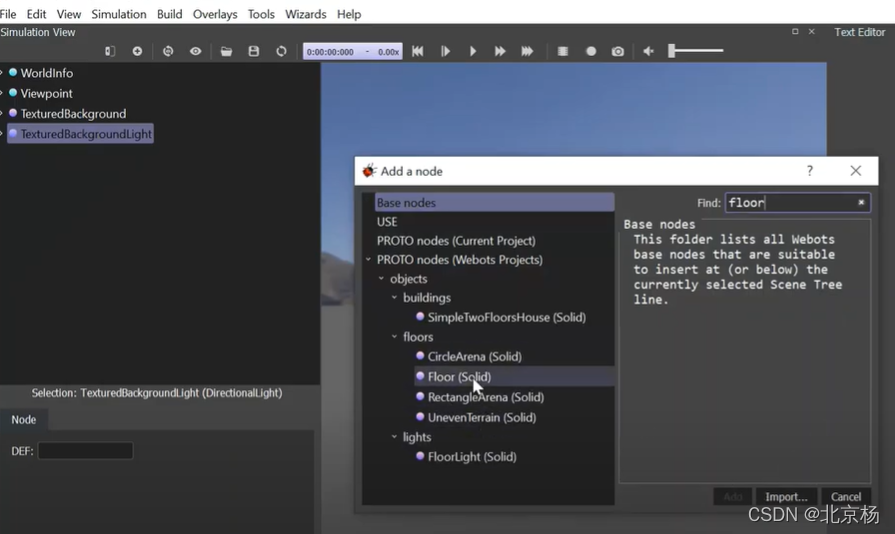Reload the world using circular arrow icon
The height and width of the screenshot is (534, 895).
tap(281, 51)
